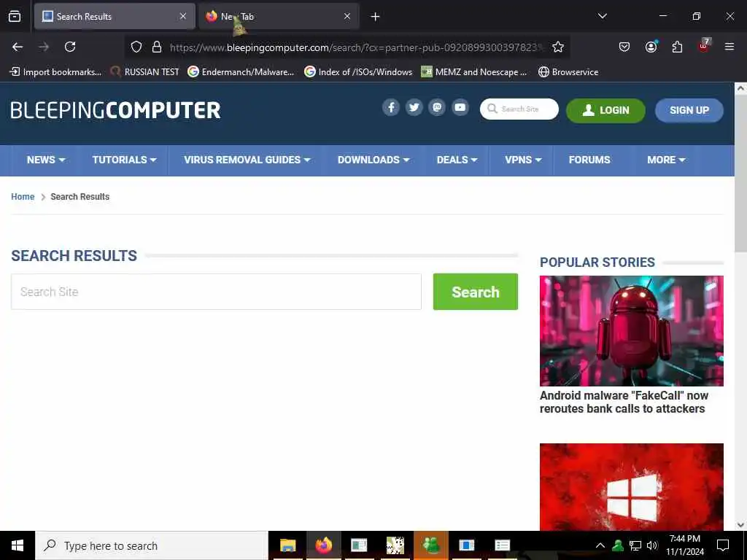Expand the MORE menu
Image resolution: width=747 pixels, height=560 pixels.
click(666, 160)
